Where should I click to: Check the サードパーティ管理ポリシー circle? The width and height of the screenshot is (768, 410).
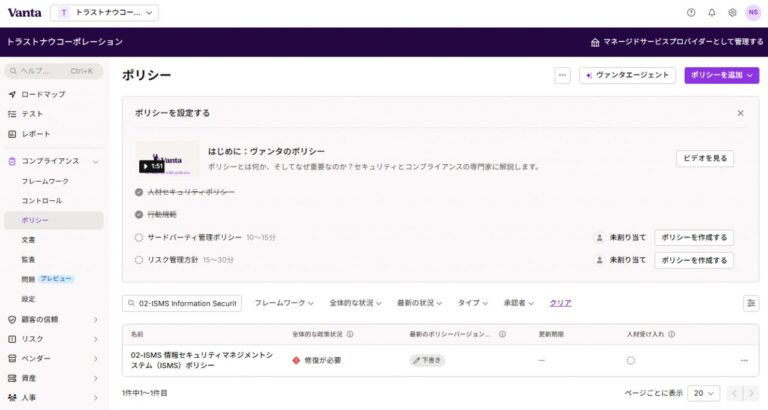point(139,238)
